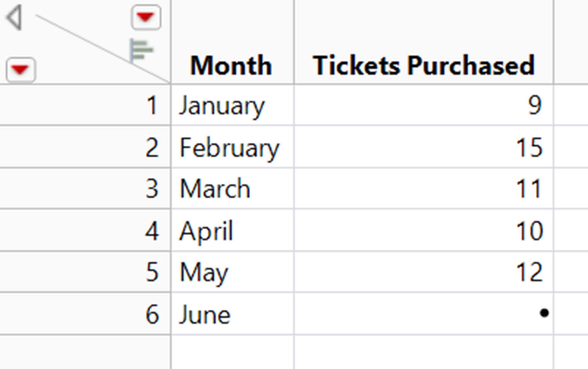Click the January cell

[x=232, y=105]
